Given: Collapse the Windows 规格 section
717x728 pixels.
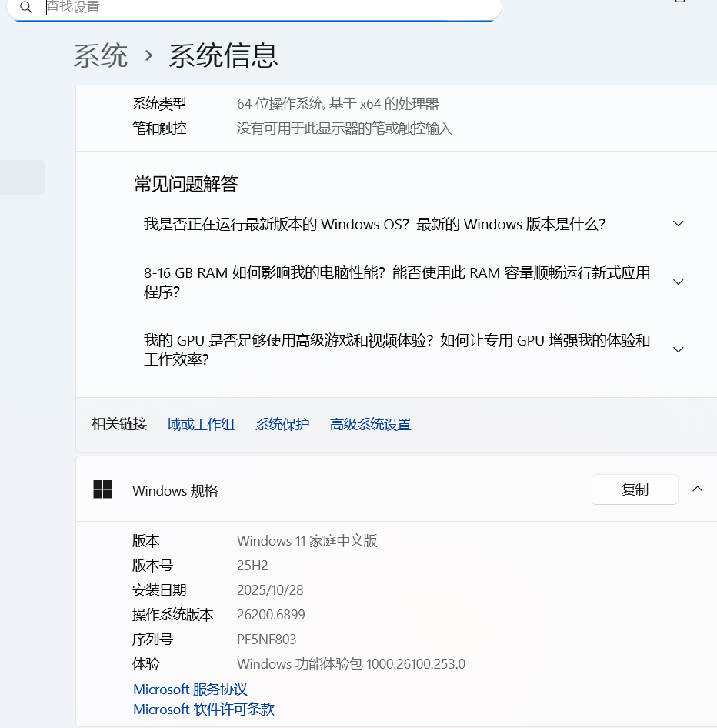Looking at the screenshot, I should 697,489.
